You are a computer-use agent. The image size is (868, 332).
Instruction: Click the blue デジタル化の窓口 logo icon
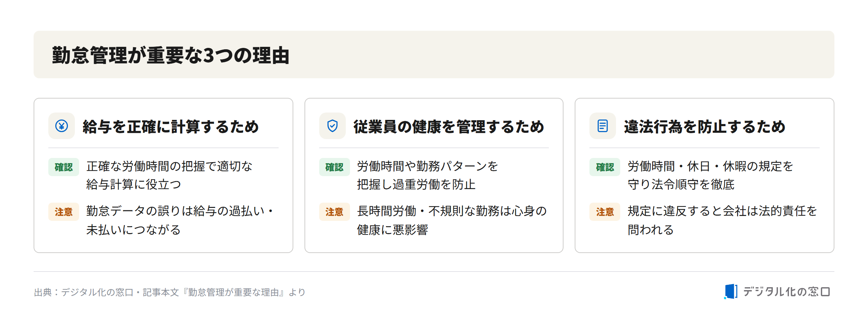point(730,291)
